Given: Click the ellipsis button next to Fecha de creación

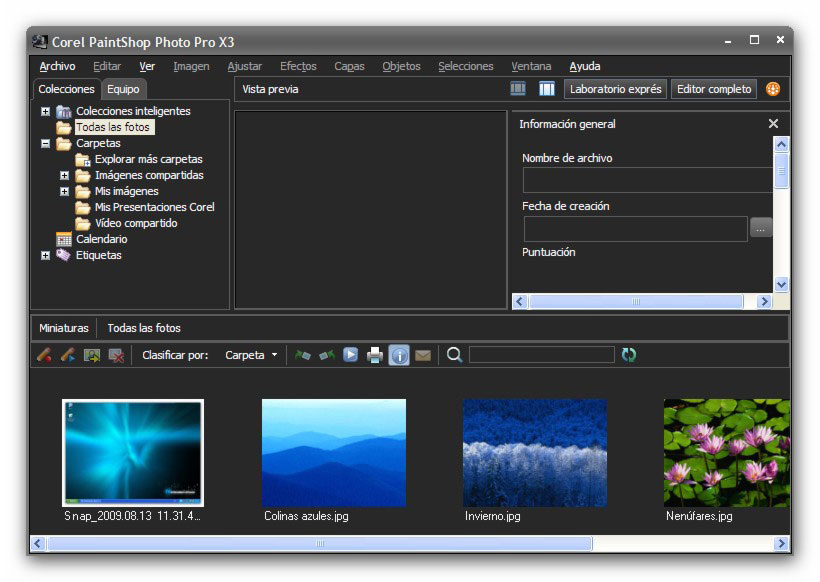Looking at the screenshot, I should [761, 229].
